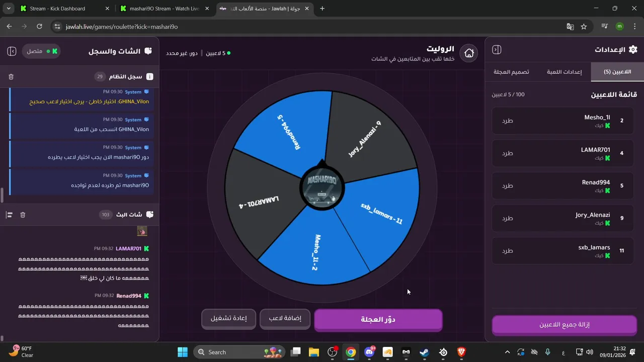Screen dimensions: 644x362
Task: Click إعادة تشغيل to restart
Action: coord(229,318)
